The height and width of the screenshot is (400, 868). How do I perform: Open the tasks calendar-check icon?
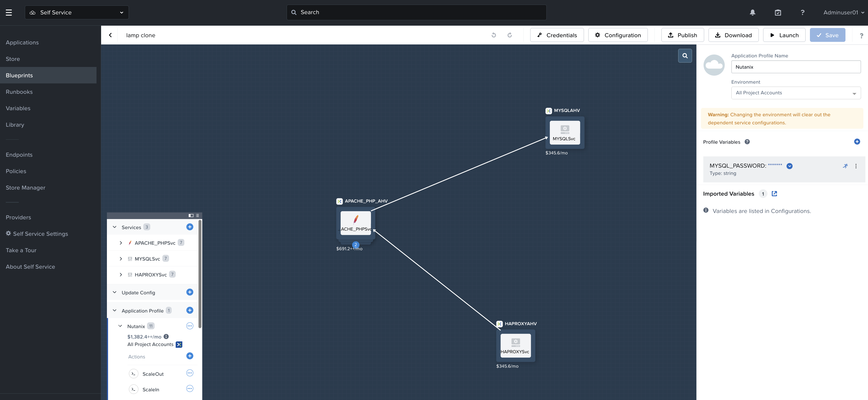(778, 12)
